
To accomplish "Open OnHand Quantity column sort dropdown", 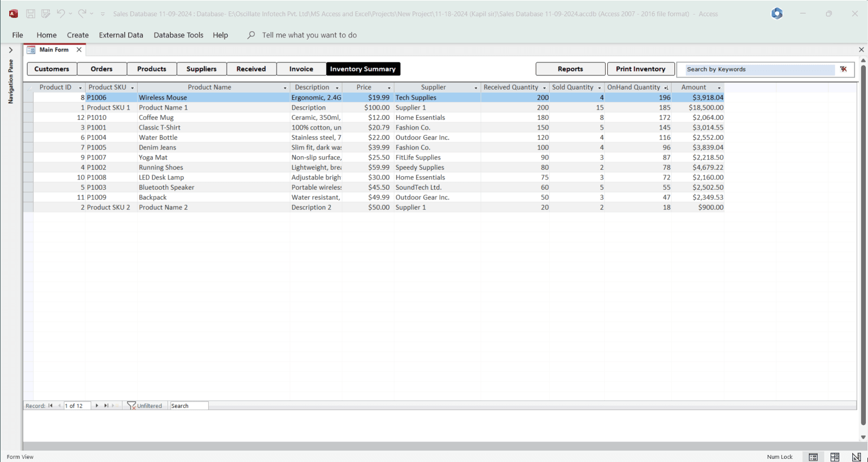I will (x=666, y=88).
